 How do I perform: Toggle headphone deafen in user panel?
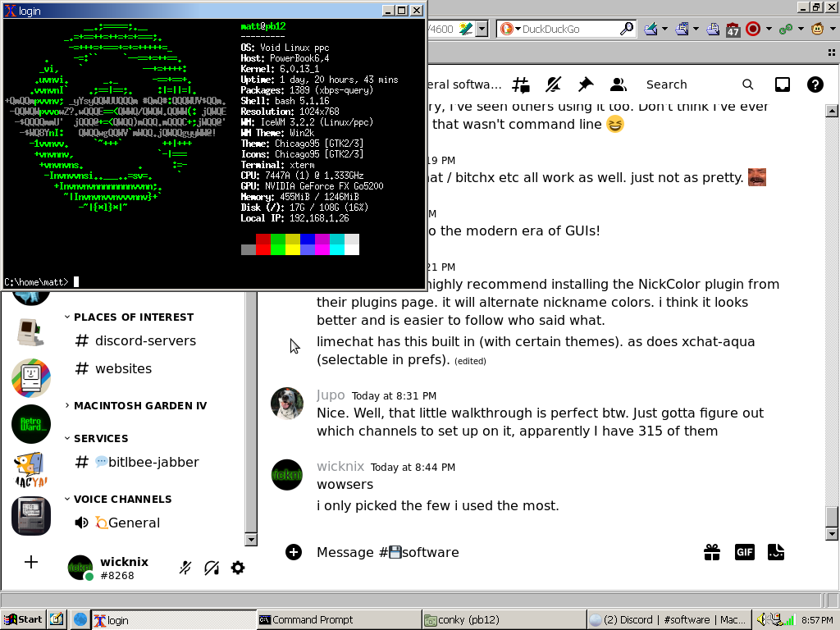pos(212,568)
